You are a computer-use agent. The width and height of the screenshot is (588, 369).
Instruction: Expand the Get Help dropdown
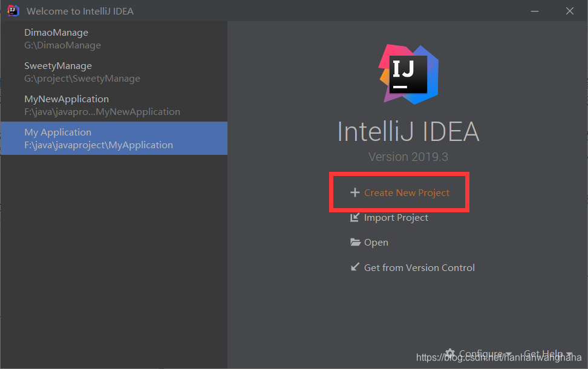click(x=548, y=353)
